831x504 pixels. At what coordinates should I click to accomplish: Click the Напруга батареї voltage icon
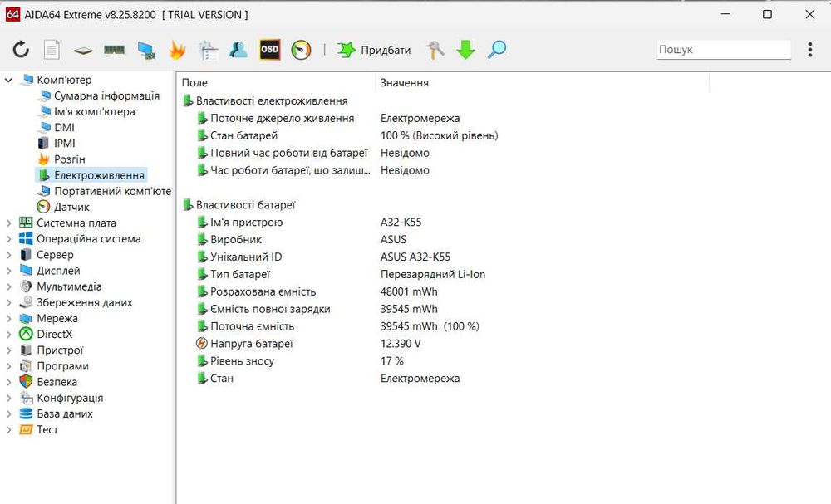201,343
